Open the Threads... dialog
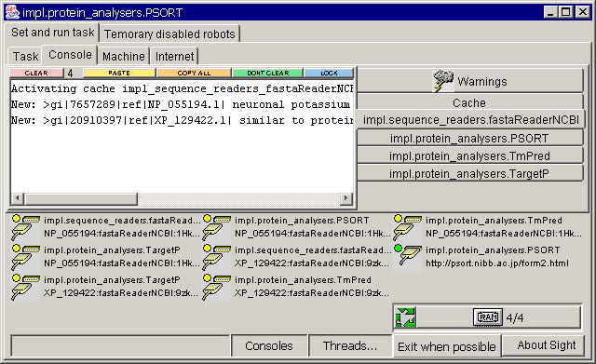 point(350,345)
